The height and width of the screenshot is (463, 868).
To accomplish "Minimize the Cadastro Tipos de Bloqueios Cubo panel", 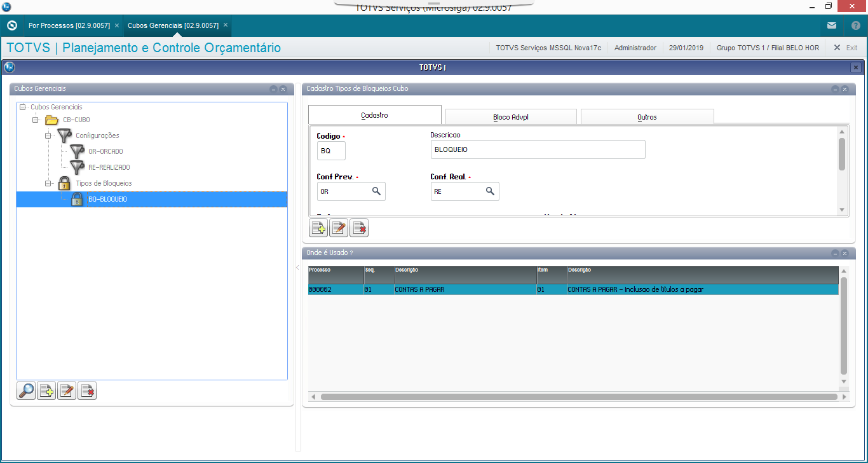I will click(x=835, y=89).
